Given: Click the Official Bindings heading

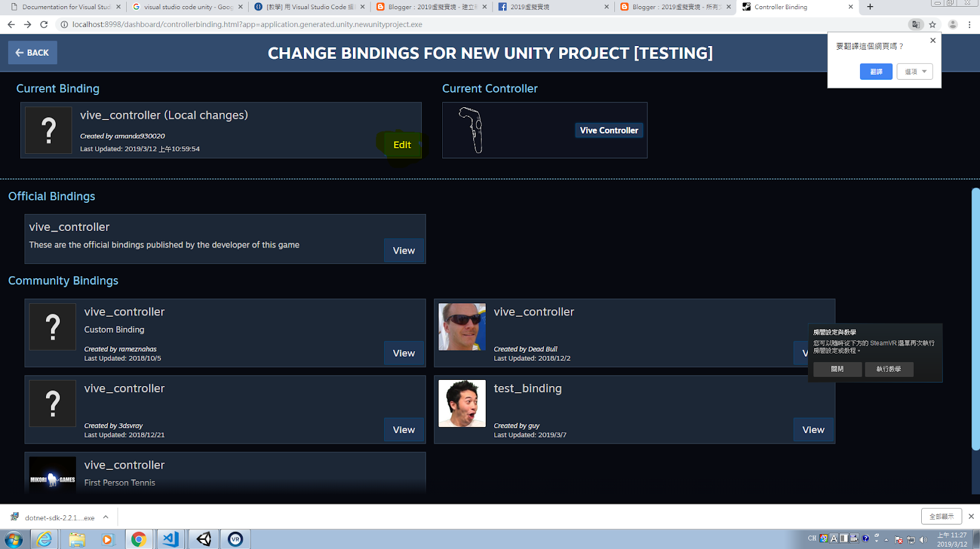Looking at the screenshot, I should pyautogui.click(x=51, y=197).
